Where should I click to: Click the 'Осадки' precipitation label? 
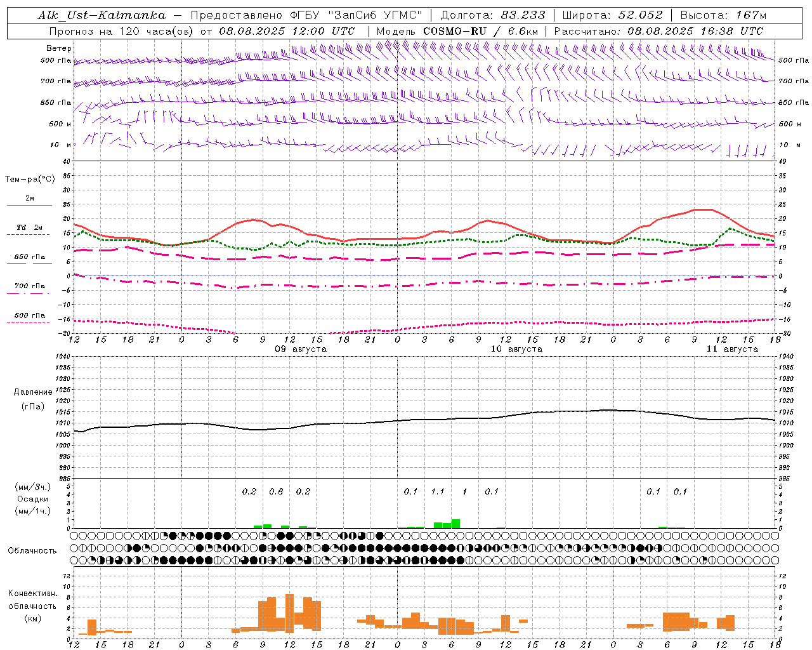coord(33,499)
